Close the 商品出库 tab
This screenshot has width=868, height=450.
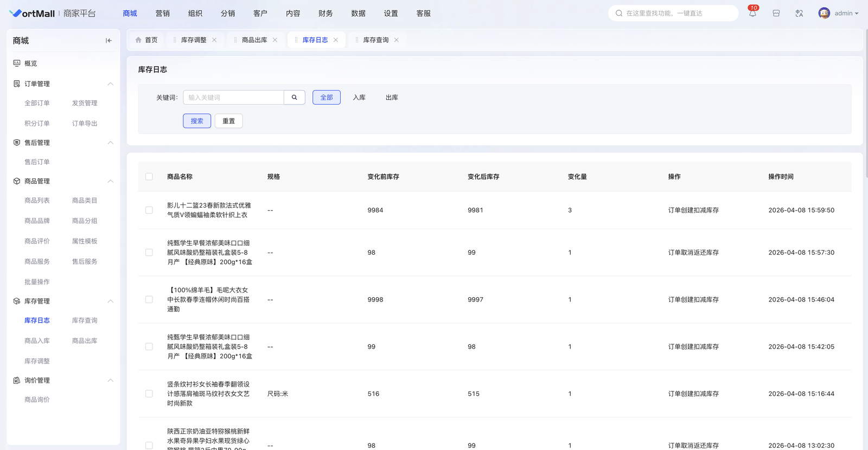coord(275,40)
